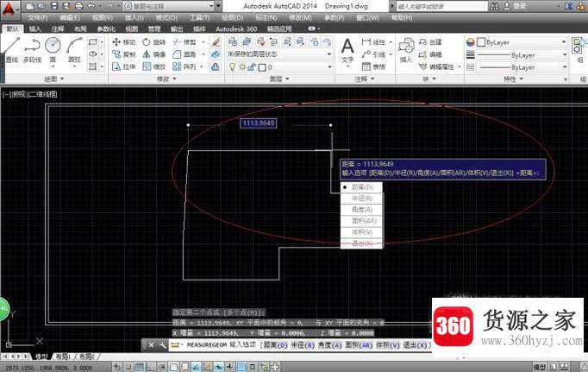Select the Scale (缩放) tool
This screenshot has height=372, width=588.
[x=154, y=66]
